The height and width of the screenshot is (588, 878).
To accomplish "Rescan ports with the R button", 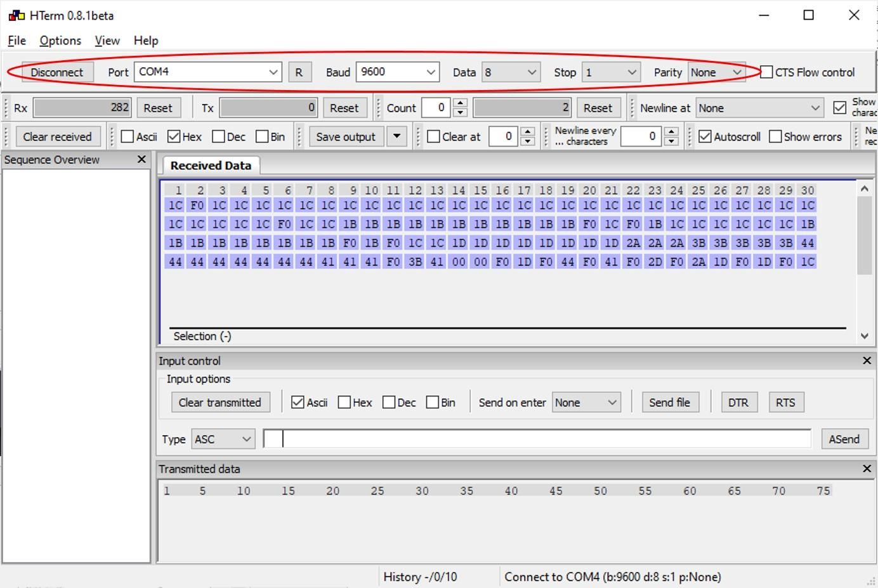I will (300, 72).
